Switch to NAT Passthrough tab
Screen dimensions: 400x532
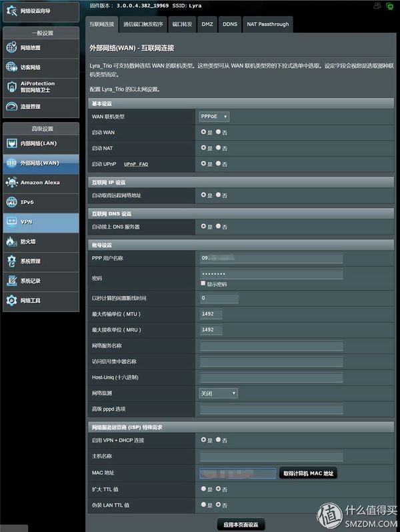coord(268,24)
